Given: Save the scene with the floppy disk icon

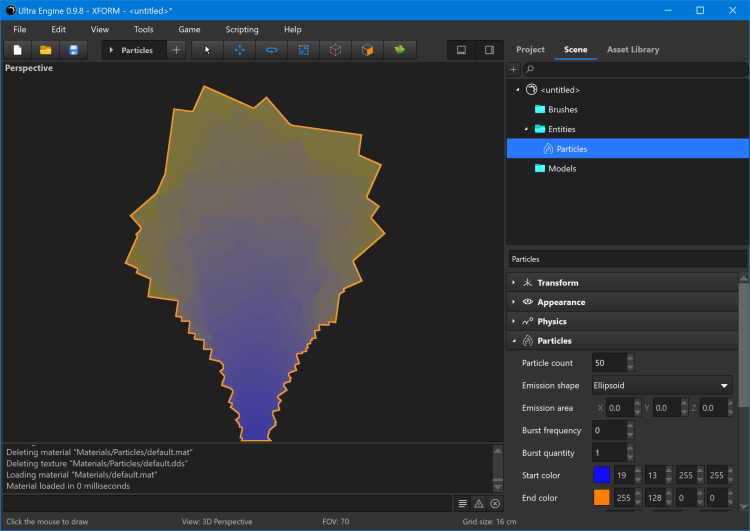Looking at the screenshot, I should [x=73, y=50].
